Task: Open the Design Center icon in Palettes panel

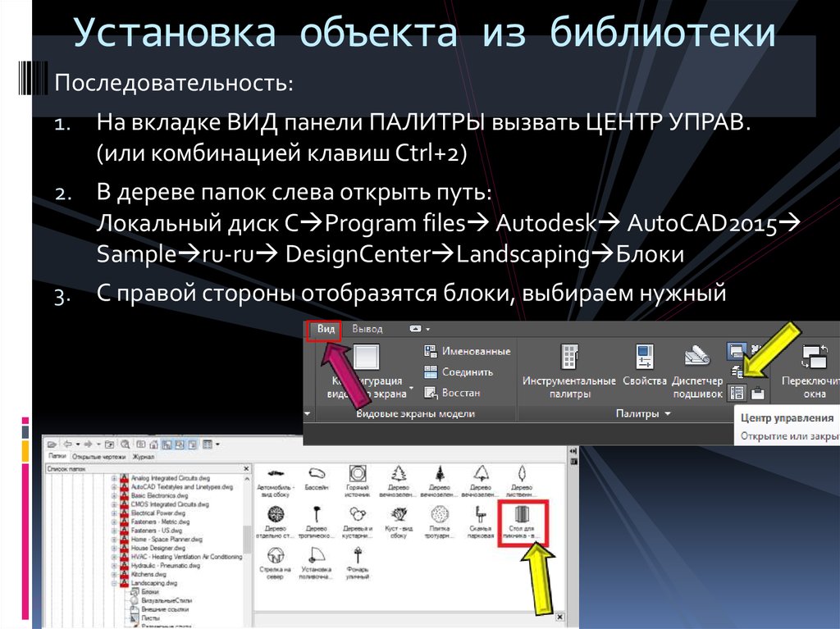Action: pos(737,393)
